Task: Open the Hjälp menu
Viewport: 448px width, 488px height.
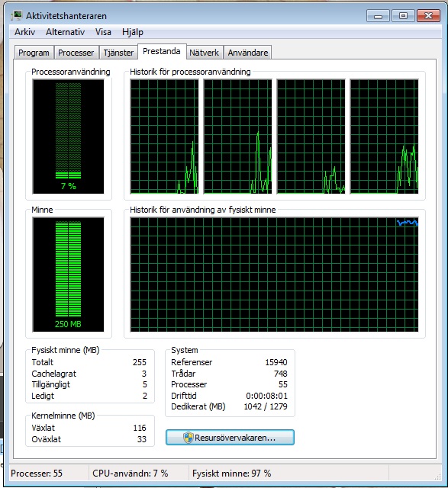Action: click(133, 32)
